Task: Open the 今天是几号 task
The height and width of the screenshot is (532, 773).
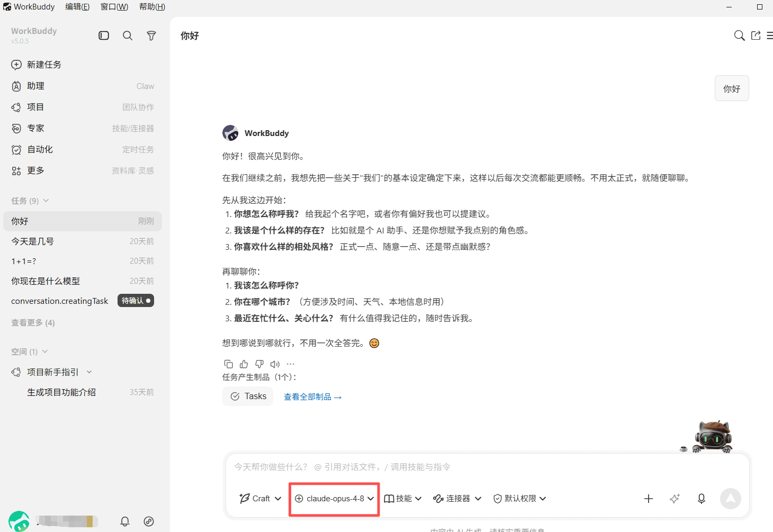Action: pos(83,241)
